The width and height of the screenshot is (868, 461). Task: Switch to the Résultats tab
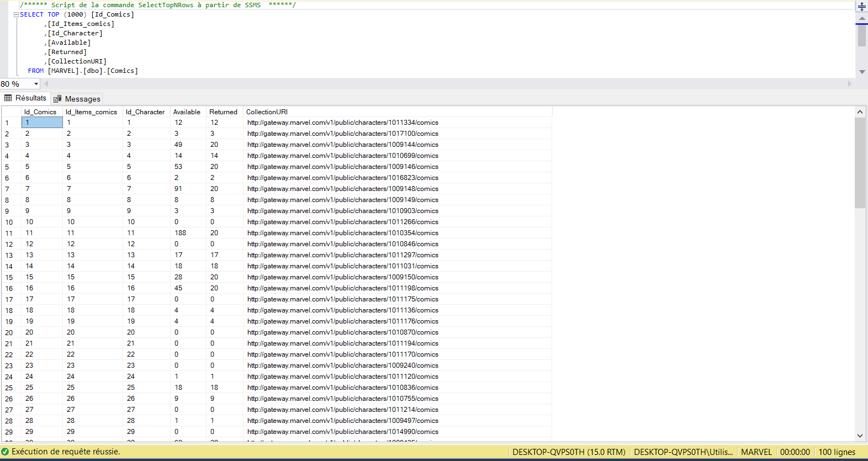(25, 98)
